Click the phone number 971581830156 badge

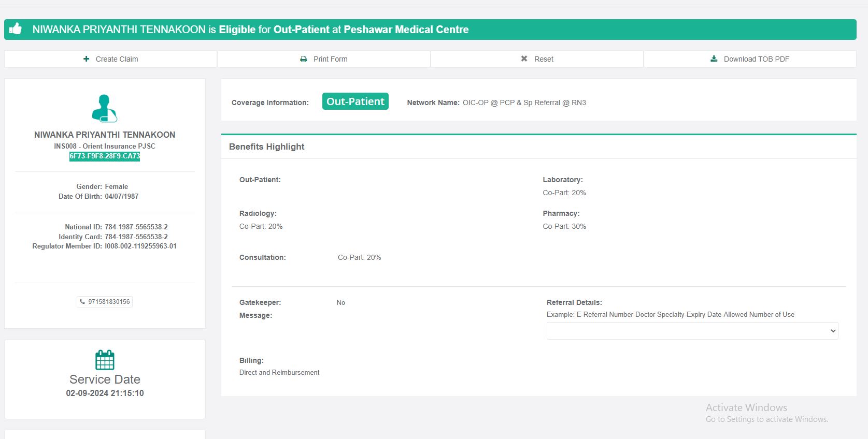click(109, 302)
